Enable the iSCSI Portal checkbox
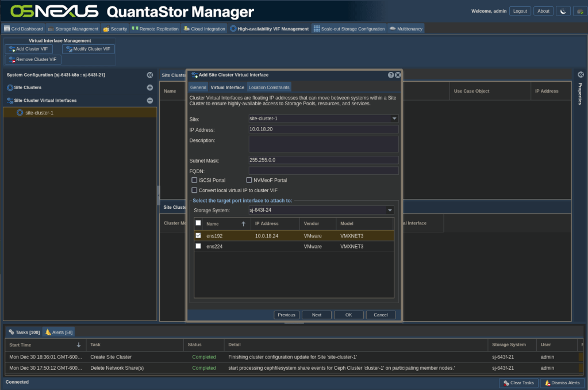The width and height of the screenshot is (588, 390). coord(194,180)
